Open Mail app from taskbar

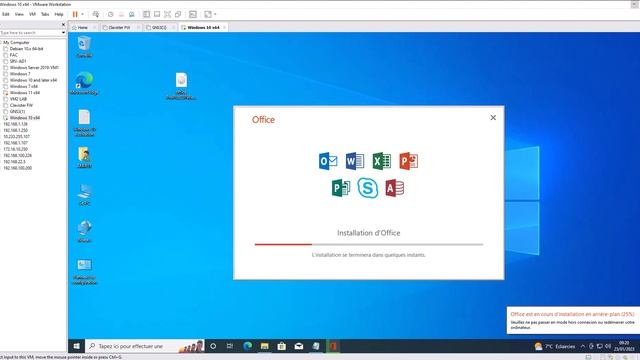(x=299, y=346)
